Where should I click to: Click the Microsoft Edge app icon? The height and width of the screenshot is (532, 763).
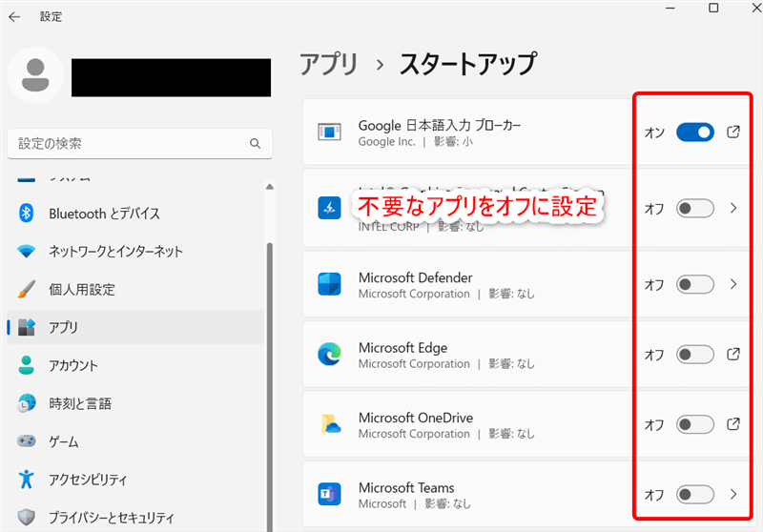point(329,354)
